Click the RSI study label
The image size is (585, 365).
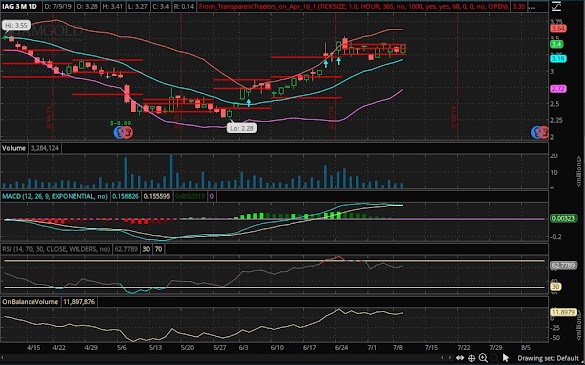tap(56, 249)
